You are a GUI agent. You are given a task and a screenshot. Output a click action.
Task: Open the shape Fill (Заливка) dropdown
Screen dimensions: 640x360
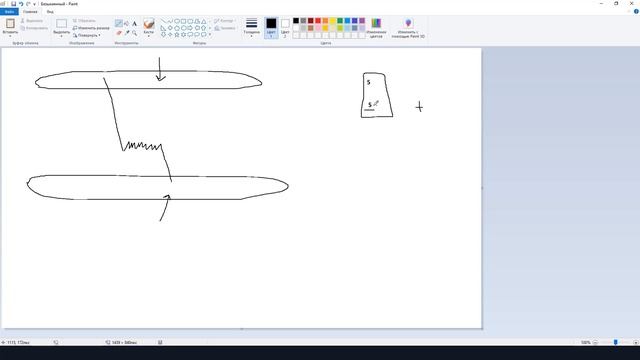[225, 28]
